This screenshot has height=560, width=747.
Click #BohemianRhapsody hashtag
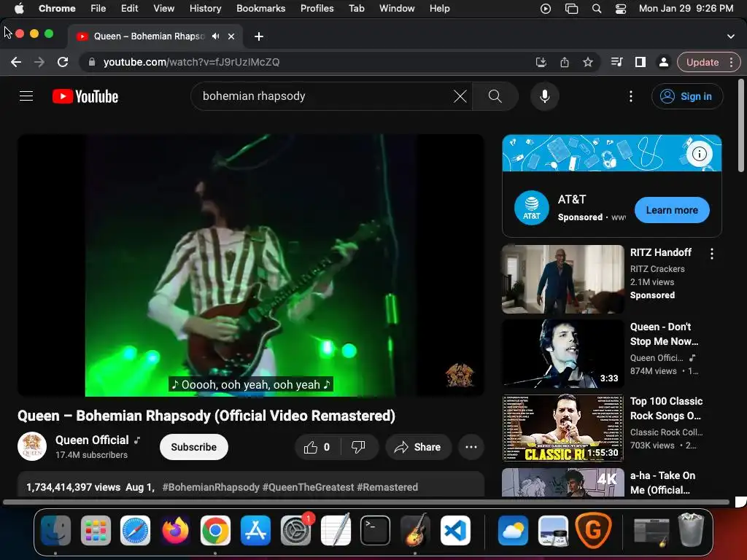click(x=211, y=487)
